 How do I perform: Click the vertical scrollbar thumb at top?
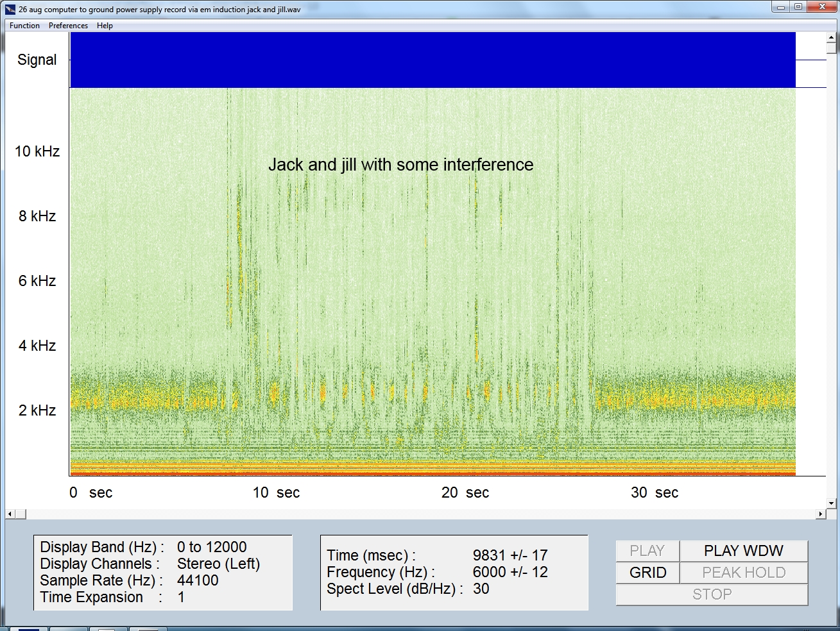pos(831,48)
